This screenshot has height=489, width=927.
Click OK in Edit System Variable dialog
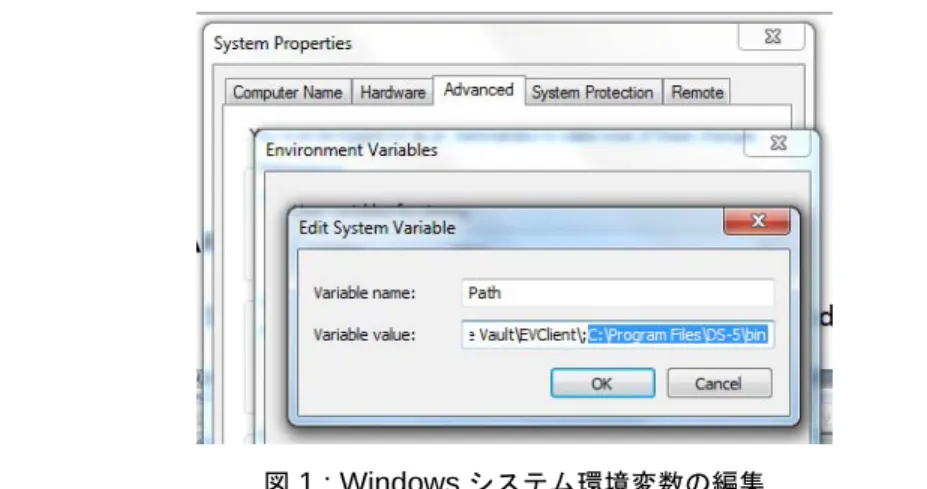pos(602,383)
